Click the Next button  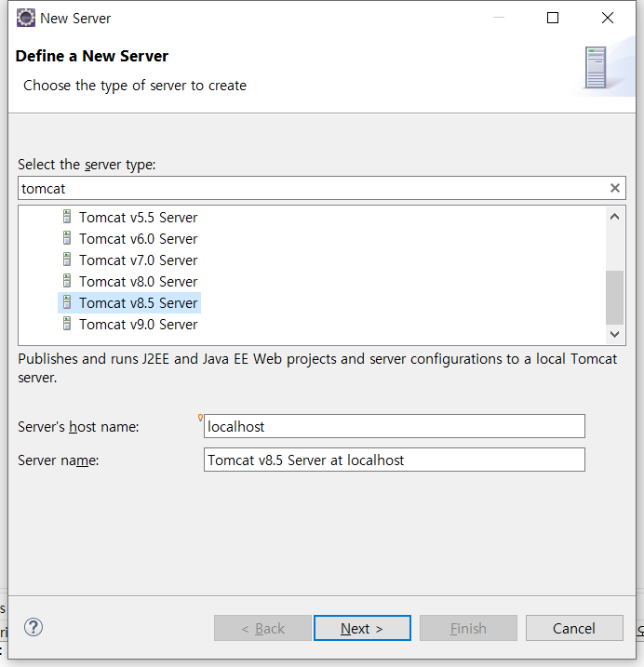point(362,628)
